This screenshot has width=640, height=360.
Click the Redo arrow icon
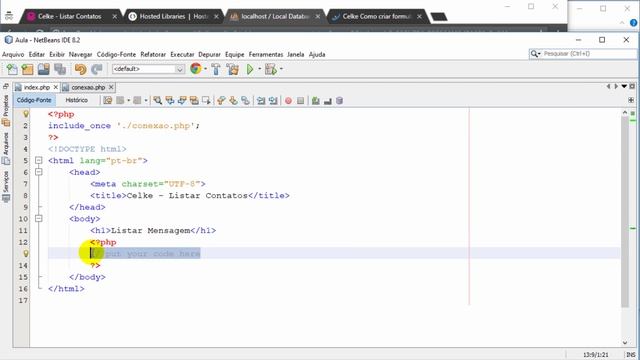[96, 69]
